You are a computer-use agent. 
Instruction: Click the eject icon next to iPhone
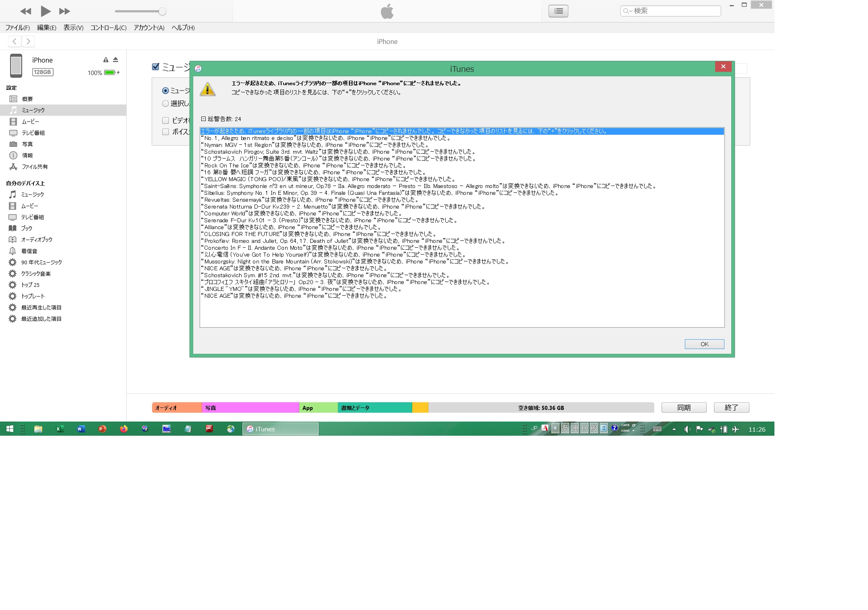tap(116, 60)
